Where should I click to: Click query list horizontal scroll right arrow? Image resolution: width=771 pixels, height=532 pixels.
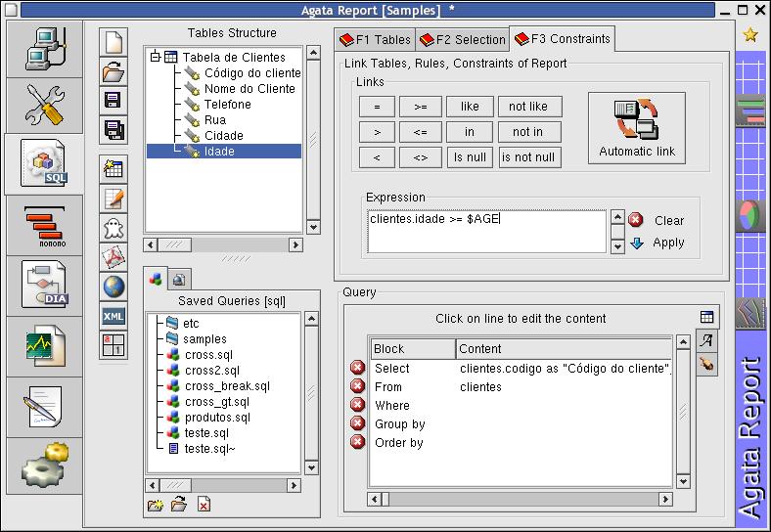(664, 500)
